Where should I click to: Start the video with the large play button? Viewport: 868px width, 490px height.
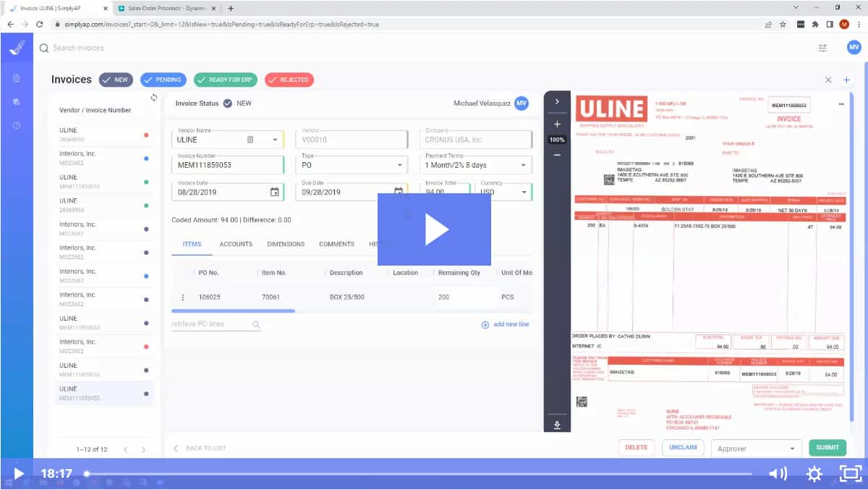pyautogui.click(x=434, y=229)
